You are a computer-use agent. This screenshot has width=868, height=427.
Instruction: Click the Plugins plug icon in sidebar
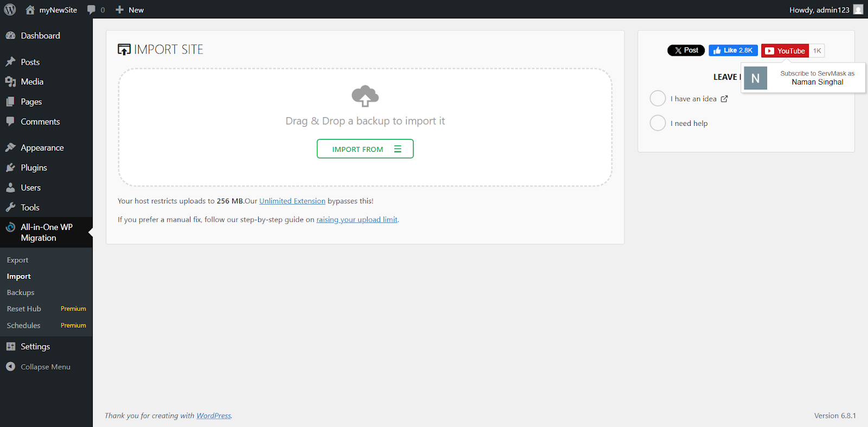click(x=10, y=168)
